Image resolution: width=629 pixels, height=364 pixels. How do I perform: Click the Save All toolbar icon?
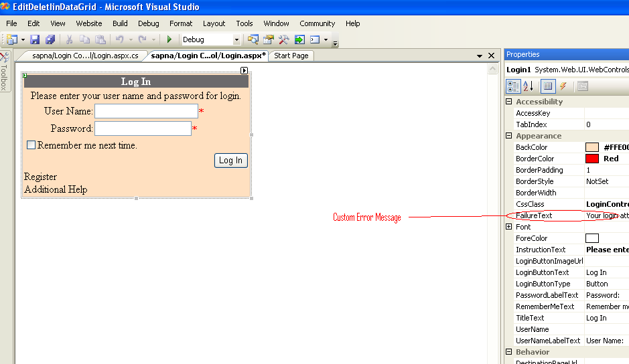[x=50, y=39]
